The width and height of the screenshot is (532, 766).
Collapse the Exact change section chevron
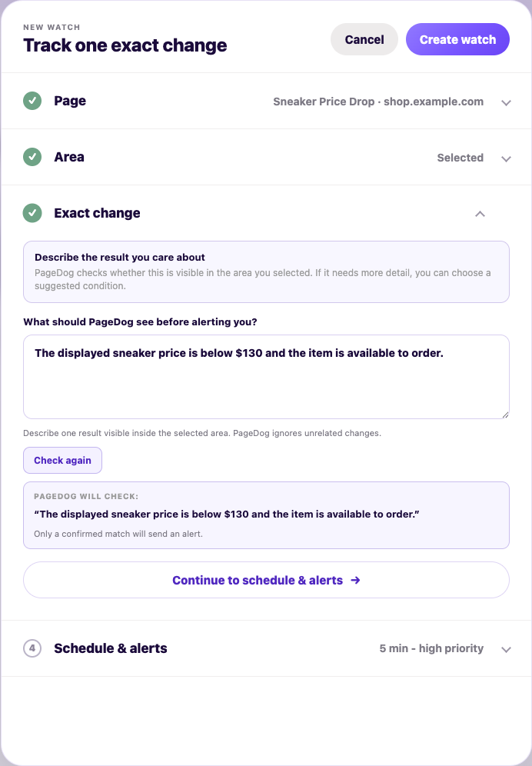[480, 214]
